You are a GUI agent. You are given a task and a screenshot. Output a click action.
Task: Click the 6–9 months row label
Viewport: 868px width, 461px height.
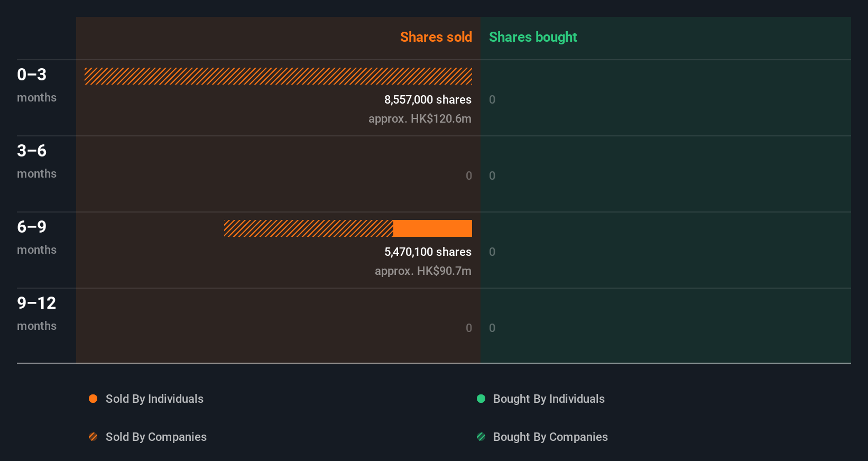click(x=36, y=237)
